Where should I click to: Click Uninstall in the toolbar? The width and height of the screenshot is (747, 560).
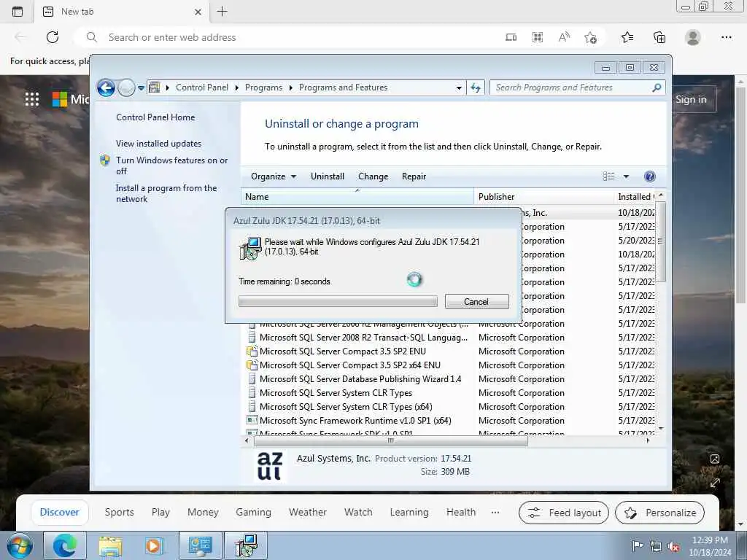[x=328, y=176]
